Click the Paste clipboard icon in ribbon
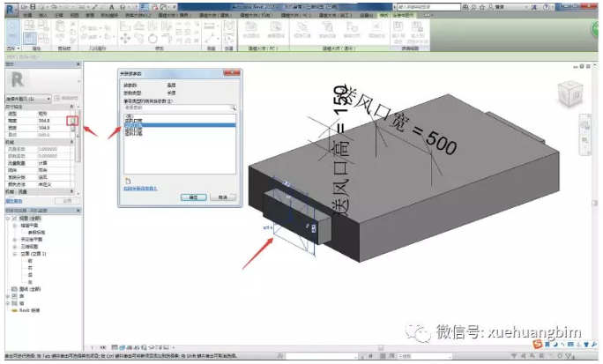Image resolution: width=603 pixels, height=364 pixels. pyautogui.click(x=60, y=26)
